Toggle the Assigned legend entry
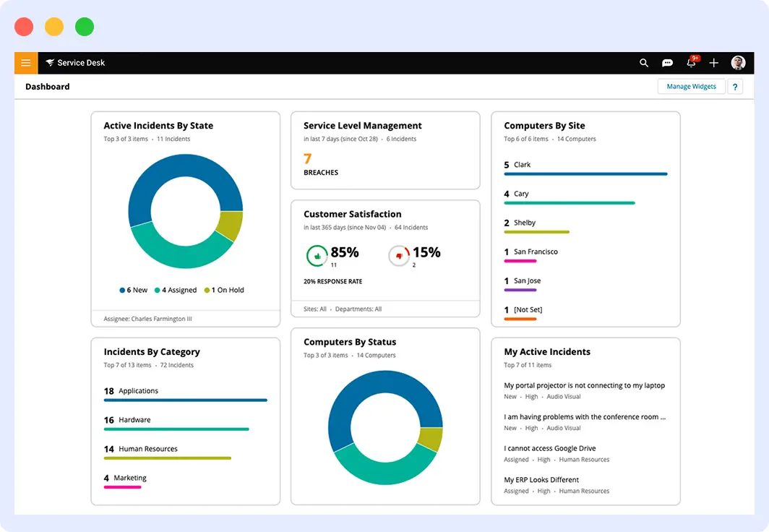769x532 pixels. pyautogui.click(x=175, y=290)
